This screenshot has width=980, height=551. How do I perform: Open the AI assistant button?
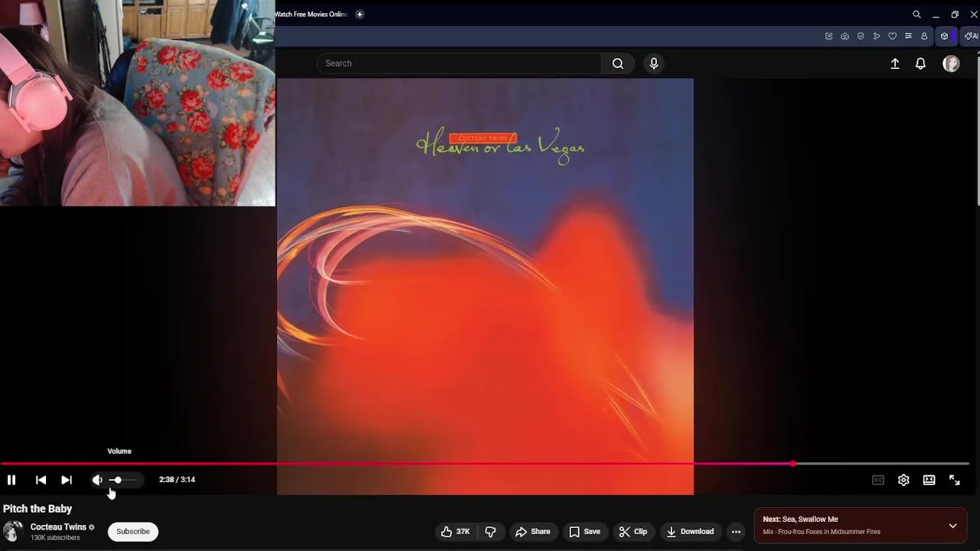[x=971, y=36]
